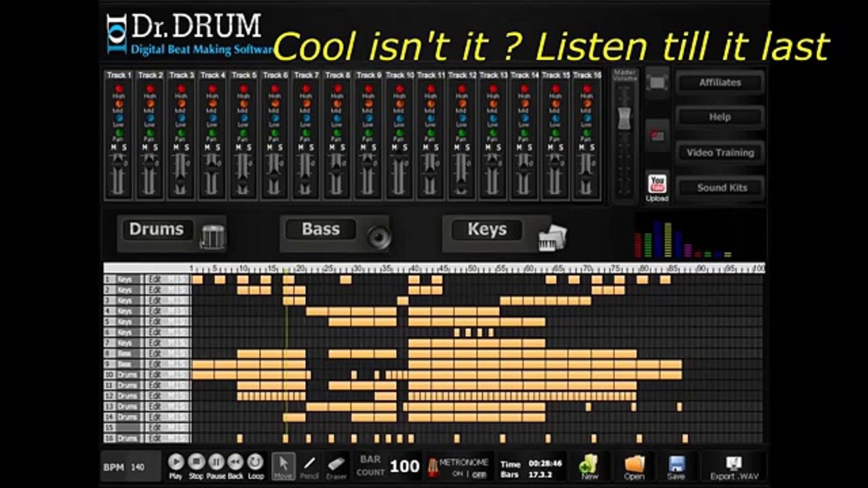Image resolution: width=868 pixels, height=488 pixels.
Task: Click first note block in row 1 Keys
Action: coord(197,279)
